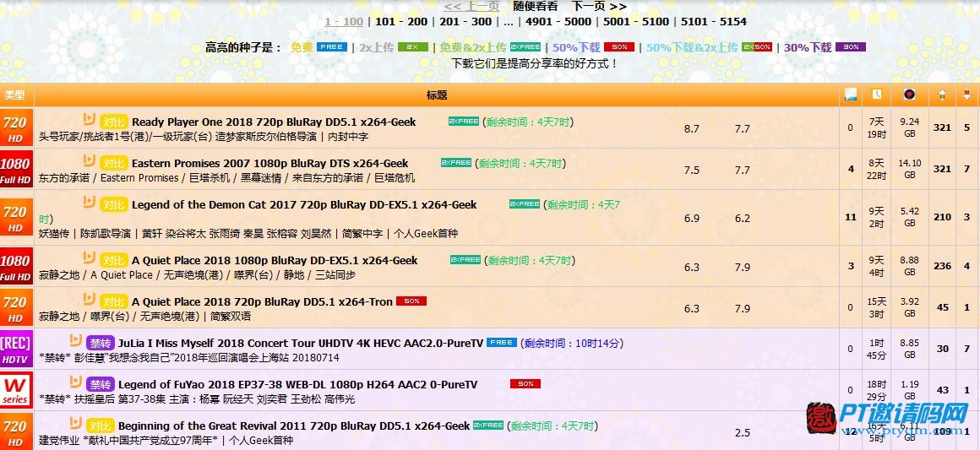Click leecher count 7 on JuLia concert row

966,349
